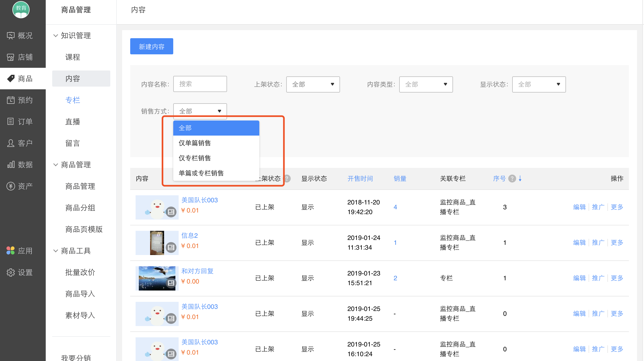Toggle the 销售方式 dropdown
The image size is (644, 361).
click(200, 111)
